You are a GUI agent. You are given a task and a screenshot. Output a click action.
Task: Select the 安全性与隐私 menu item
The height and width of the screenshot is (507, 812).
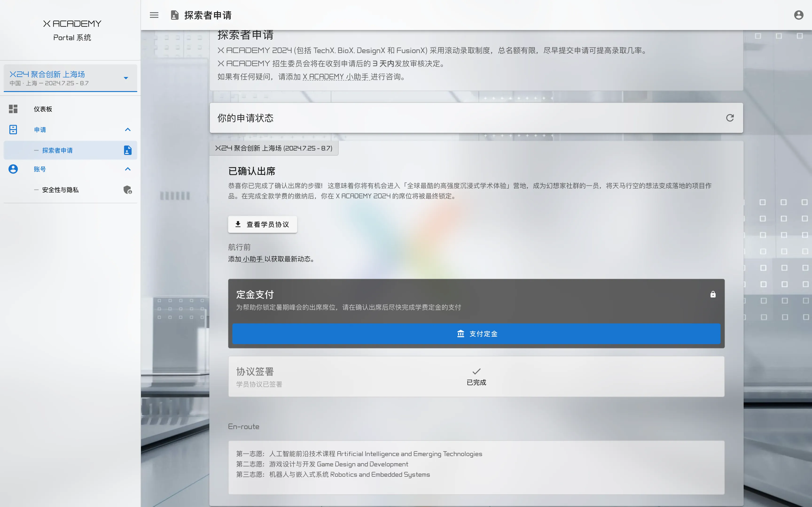[60, 190]
